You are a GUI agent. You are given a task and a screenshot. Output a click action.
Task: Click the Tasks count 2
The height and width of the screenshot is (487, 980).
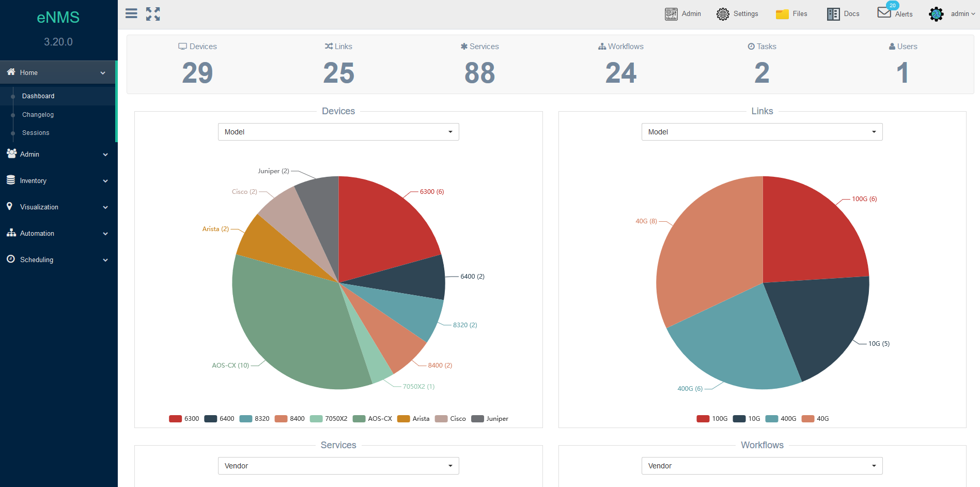coord(762,73)
